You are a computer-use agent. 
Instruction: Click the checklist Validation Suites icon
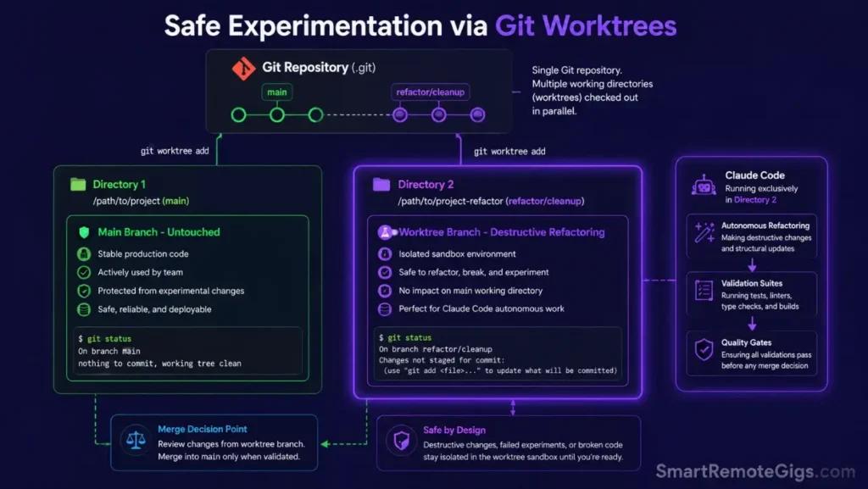point(704,291)
